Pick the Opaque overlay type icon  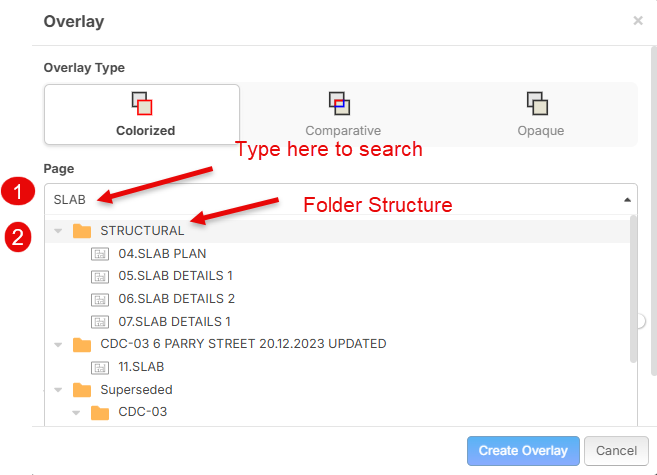(537, 103)
